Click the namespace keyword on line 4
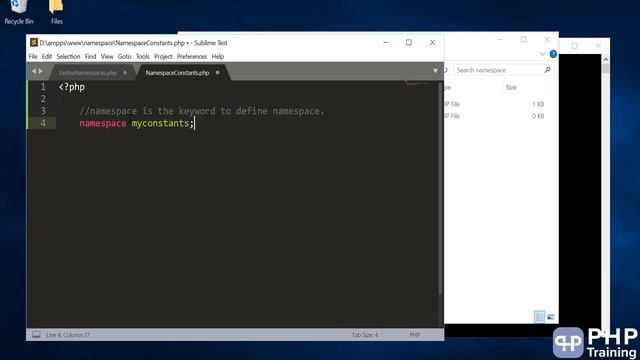The height and width of the screenshot is (360, 640). pyautogui.click(x=103, y=123)
